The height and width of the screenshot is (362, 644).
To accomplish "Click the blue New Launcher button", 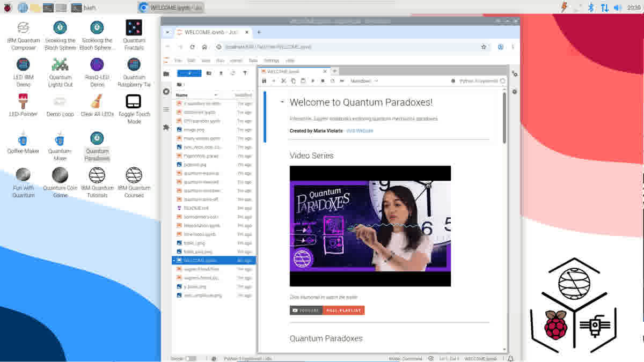I will click(x=189, y=73).
